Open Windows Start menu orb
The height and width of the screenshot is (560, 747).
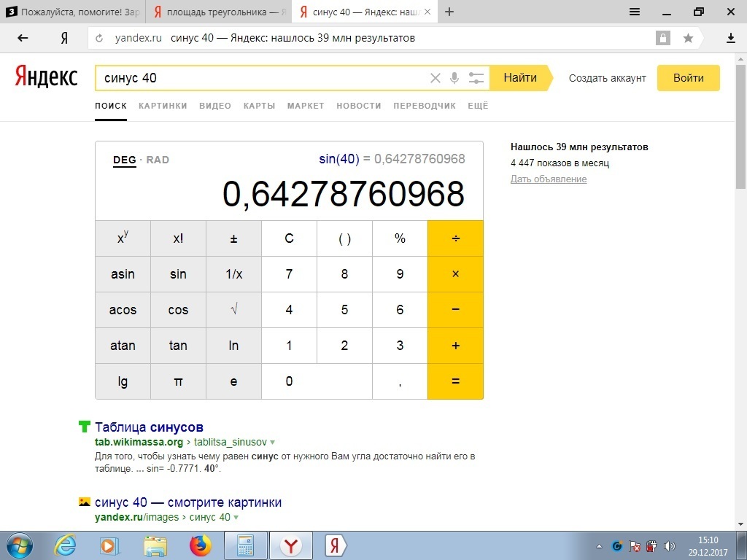[x=20, y=545]
